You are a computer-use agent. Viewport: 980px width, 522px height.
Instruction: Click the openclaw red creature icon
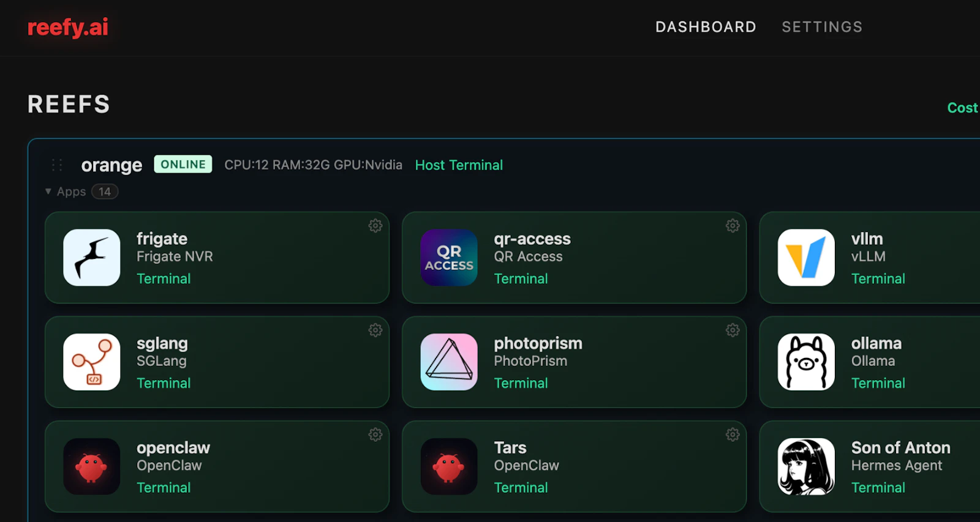tap(92, 466)
